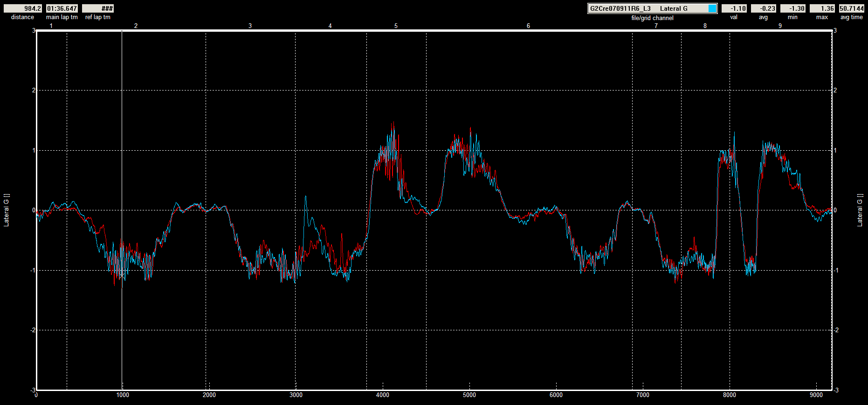Click the left Lateral G axis label
Screen dimensions: 868x405
point(7,210)
